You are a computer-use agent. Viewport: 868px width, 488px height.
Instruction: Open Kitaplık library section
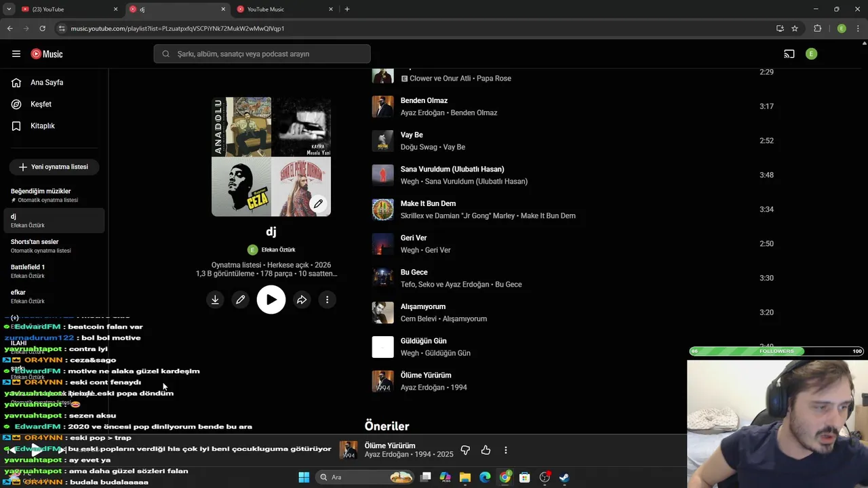42,126
